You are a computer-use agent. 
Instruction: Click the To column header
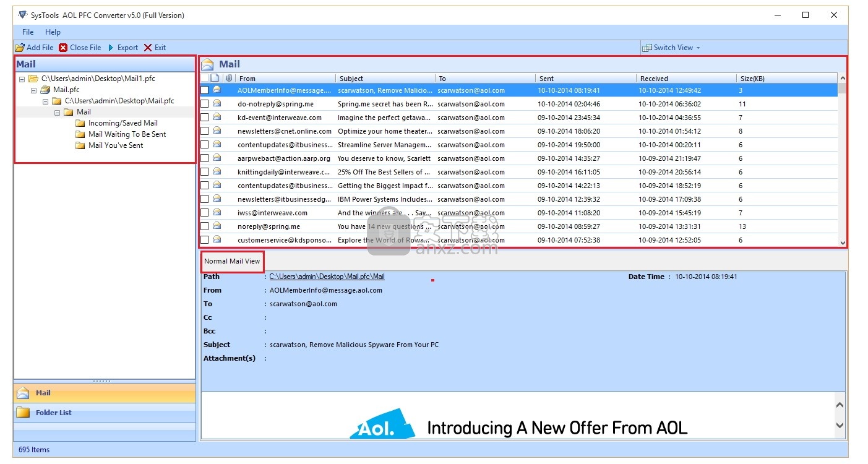click(486, 79)
